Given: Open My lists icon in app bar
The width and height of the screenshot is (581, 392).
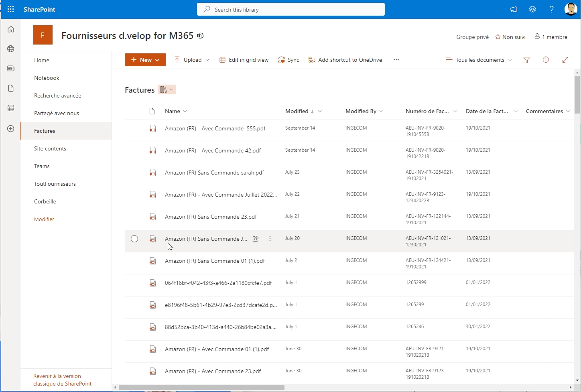Looking at the screenshot, I should [x=11, y=108].
